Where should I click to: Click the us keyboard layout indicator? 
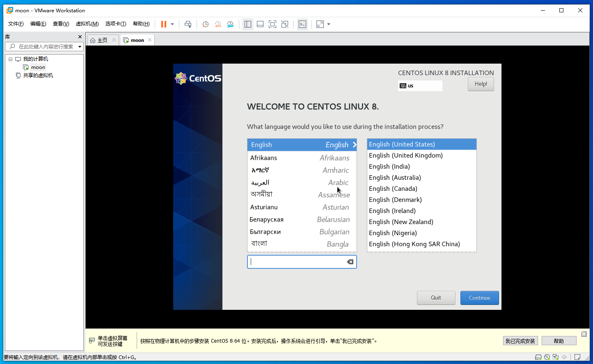tap(420, 86)
